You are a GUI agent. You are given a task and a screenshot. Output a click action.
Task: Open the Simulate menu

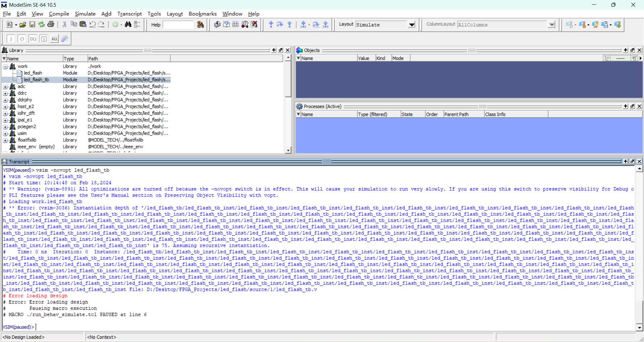[x=85, y=14]
